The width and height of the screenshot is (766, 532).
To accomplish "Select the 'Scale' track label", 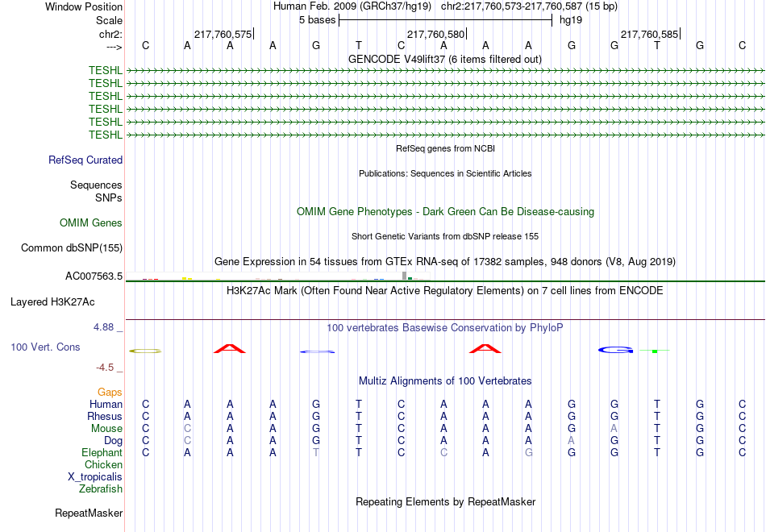I will (x=109, y=20).
